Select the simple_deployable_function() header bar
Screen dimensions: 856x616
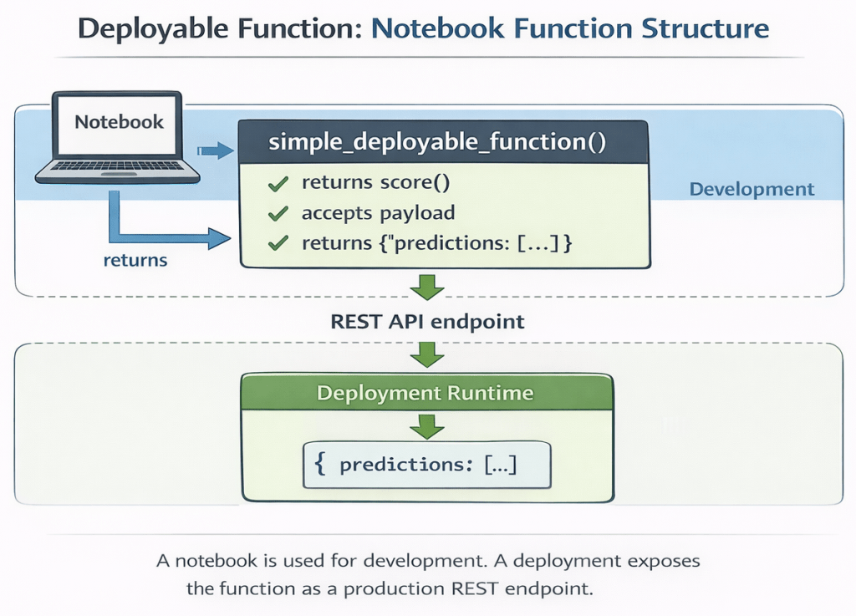(444, 141)
